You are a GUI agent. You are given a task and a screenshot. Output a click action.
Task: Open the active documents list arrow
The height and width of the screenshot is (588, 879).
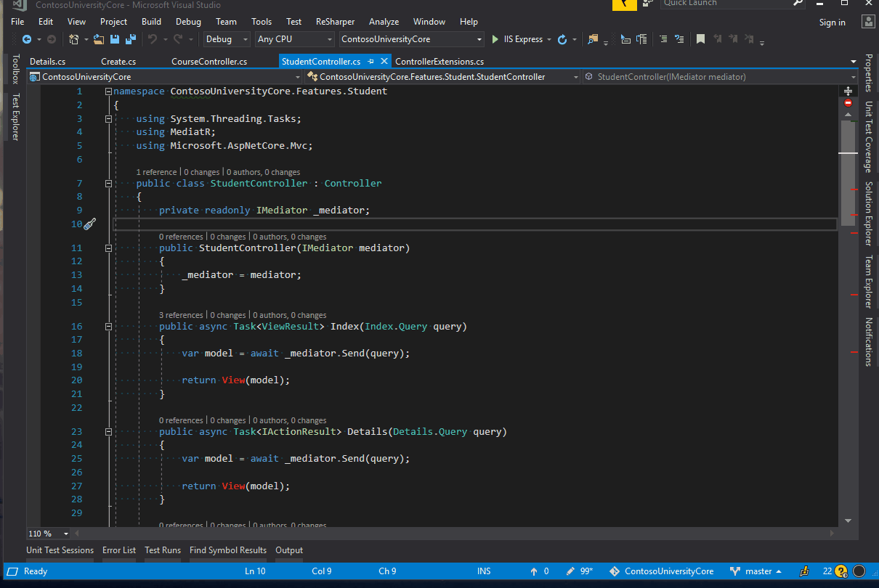(x=853, y=62)
